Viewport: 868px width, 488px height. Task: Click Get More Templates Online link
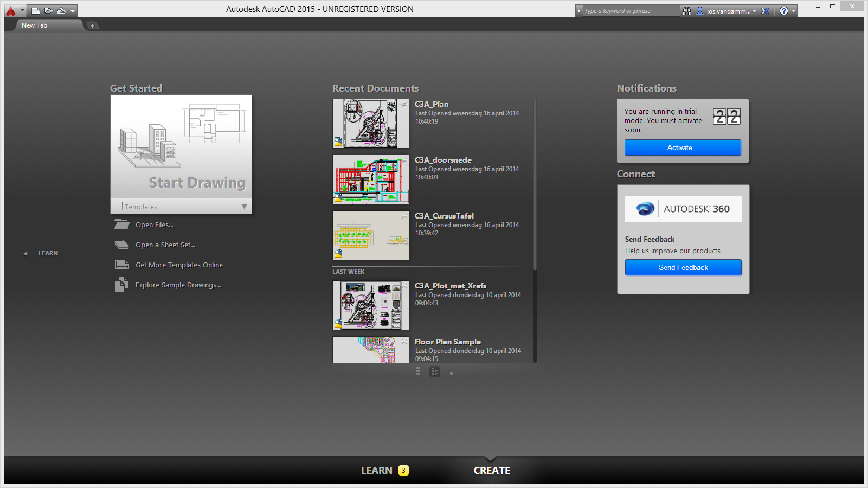coord(179,265)
